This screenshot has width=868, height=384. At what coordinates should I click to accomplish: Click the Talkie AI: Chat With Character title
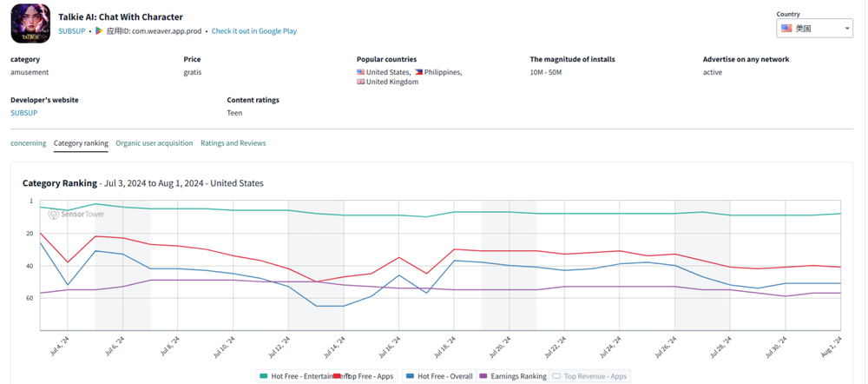121,17
